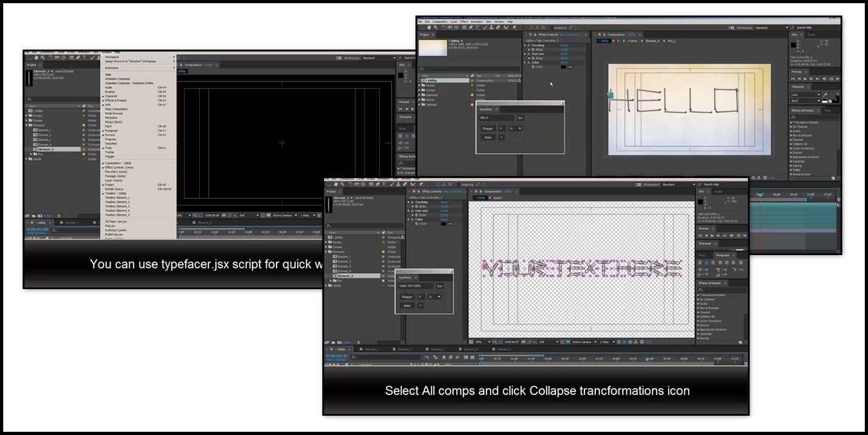Open the black Color swatch in the HELLO window Effect Controls
868x435 pixels.
[563, 67]
